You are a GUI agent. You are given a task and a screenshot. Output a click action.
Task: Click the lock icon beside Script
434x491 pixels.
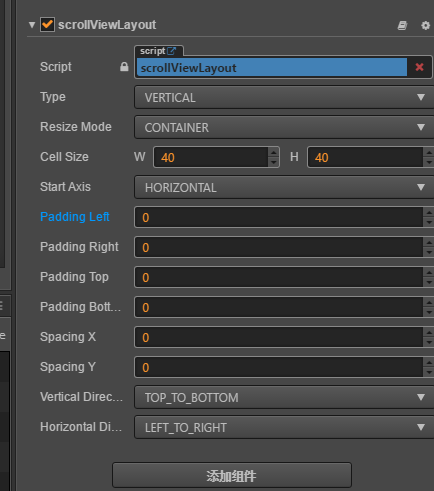pos(124,67)
